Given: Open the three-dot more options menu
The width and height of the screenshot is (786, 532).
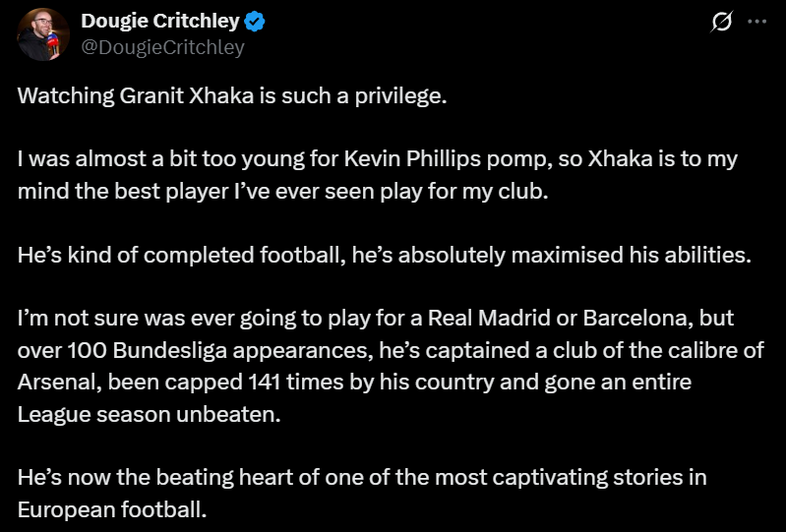Looking at the screenshot, I should pos(756,23).
